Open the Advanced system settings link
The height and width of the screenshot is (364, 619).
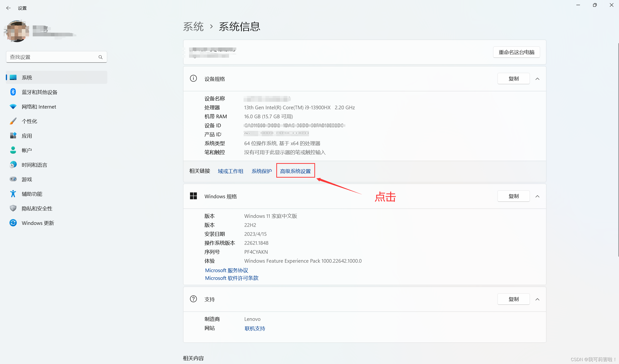[295, 171]
